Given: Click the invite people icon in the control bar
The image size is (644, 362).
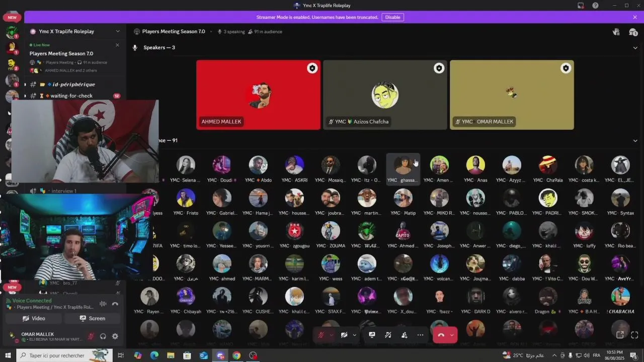Looking at the screenshot, I should (404, 335).
